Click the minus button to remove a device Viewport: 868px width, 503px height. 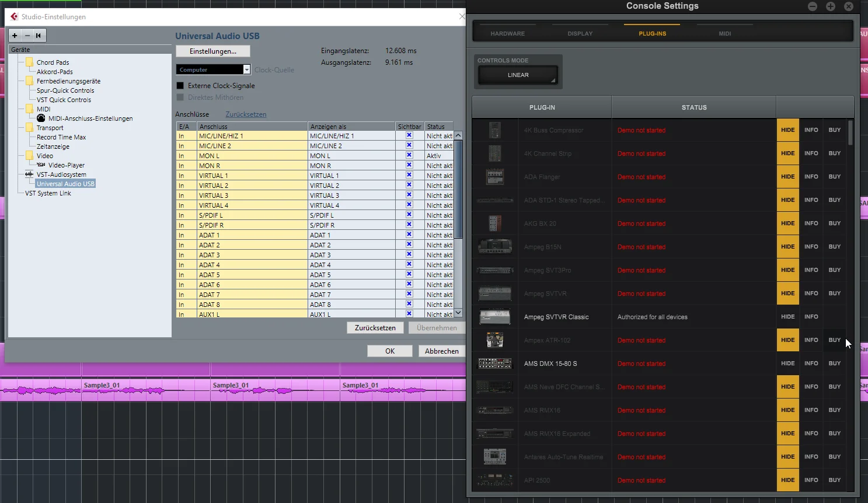point(27,36)
